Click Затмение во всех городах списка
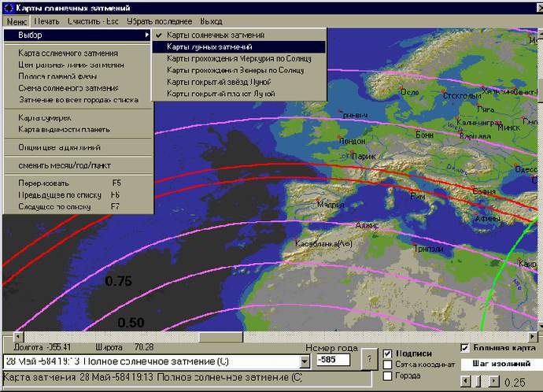The height and width of the screenshot is (392, 543). pos(78,100)
